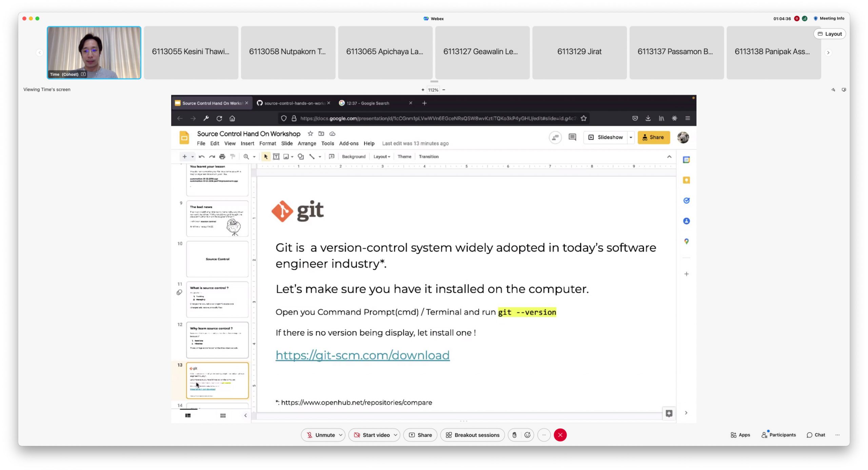Click the more options ellipsis button
The width and height of the screenshot is (868, 470).
544,435
